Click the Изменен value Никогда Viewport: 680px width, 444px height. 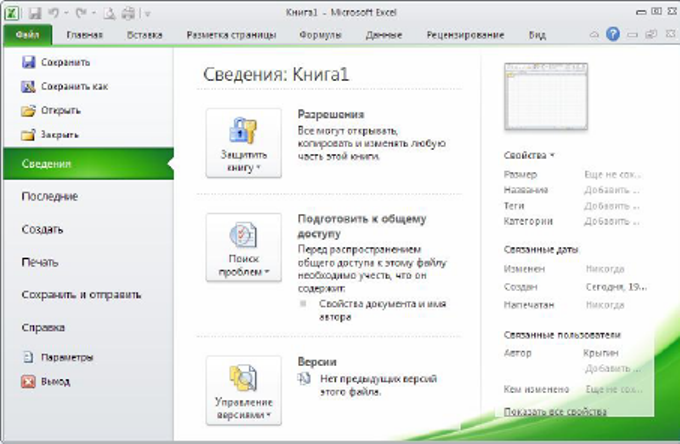pos(605,269)
